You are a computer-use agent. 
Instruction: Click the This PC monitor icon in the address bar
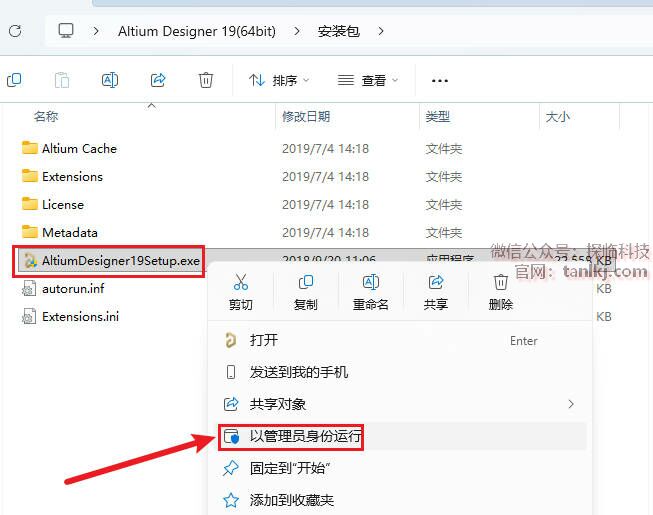[x=66, y=30]
